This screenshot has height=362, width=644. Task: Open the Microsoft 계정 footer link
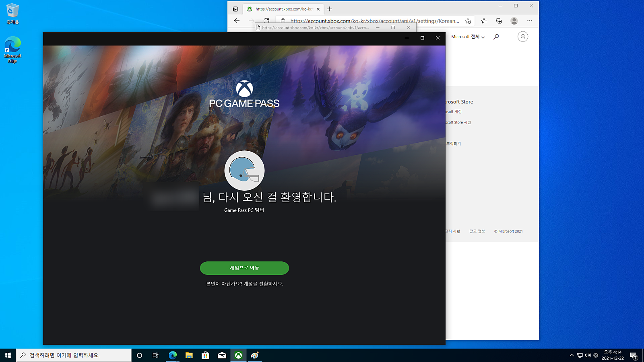pos(454,112)
